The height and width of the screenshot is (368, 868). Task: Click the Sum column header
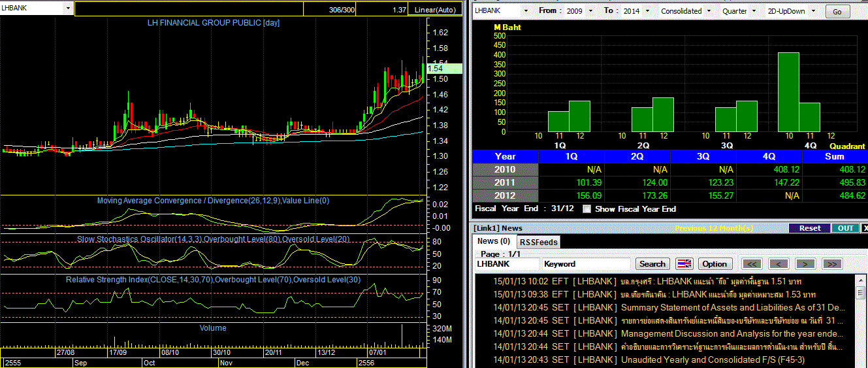click(x=835, y=156)
